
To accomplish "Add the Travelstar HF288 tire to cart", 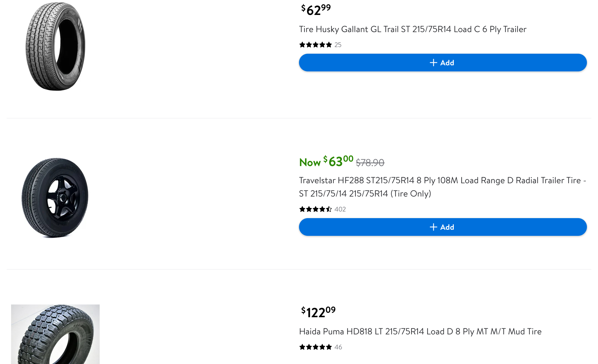I will click(443, 227).
